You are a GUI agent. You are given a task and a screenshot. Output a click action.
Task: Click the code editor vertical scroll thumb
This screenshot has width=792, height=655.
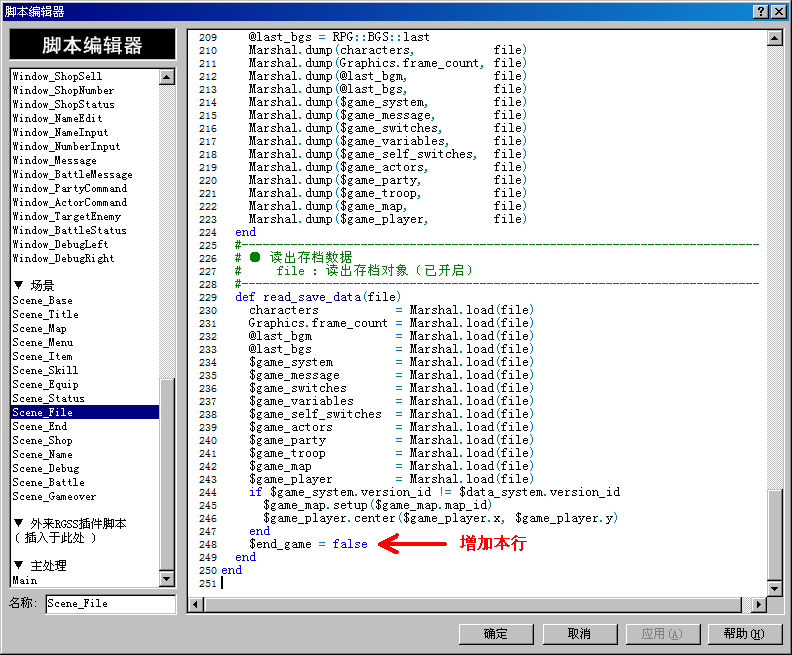point(775,534)
